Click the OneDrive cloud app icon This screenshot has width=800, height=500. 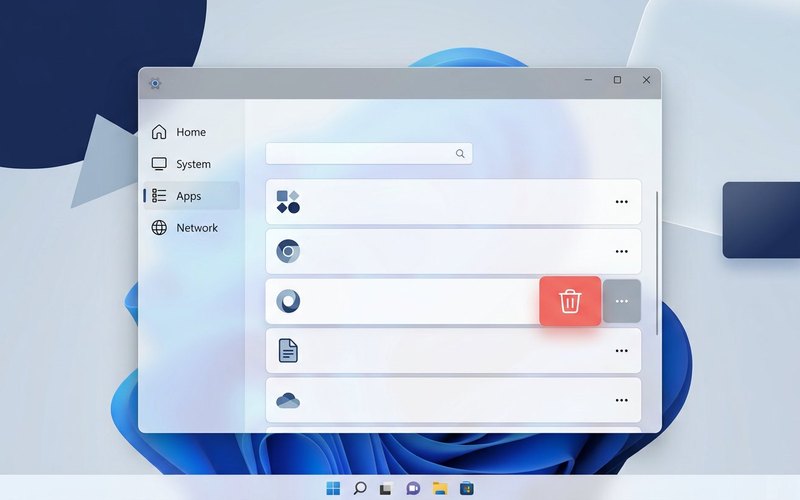coord(288,401)
